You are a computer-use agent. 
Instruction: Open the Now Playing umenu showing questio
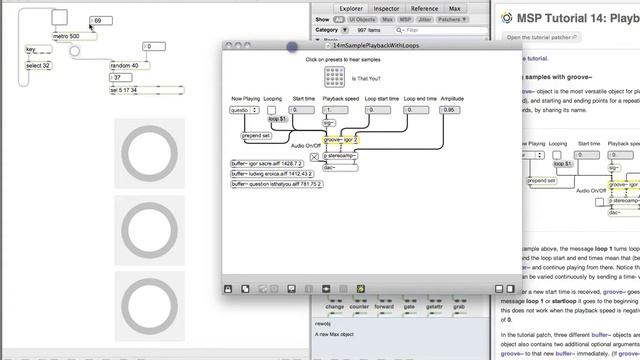[244, 110]
